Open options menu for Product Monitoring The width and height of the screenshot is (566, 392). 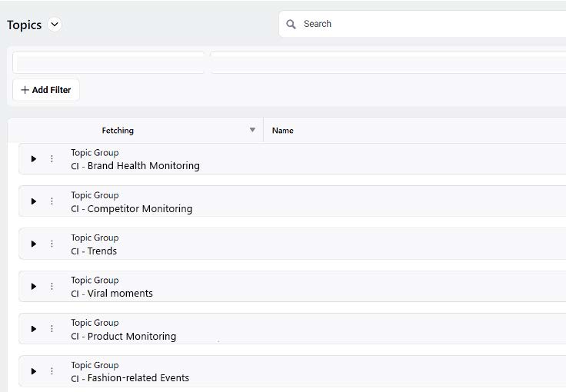click(x=52, y=329)
